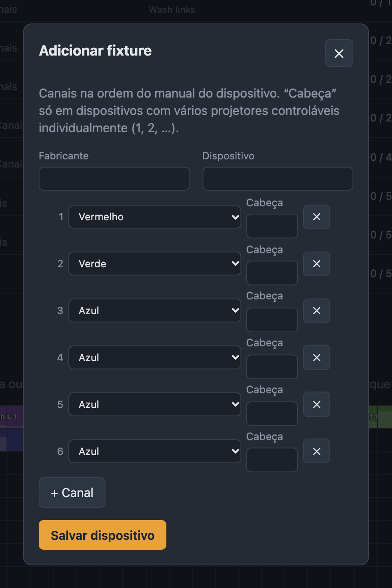The width and height of the screenshot is (392, 588).
Task: Focus the Cabeça field for channel 3
Action: coord(272,320)
